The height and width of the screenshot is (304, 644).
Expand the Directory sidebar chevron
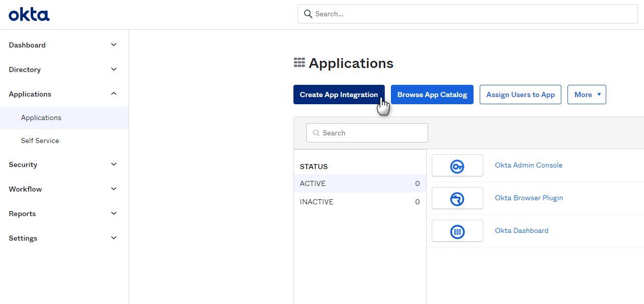point(114,69)
